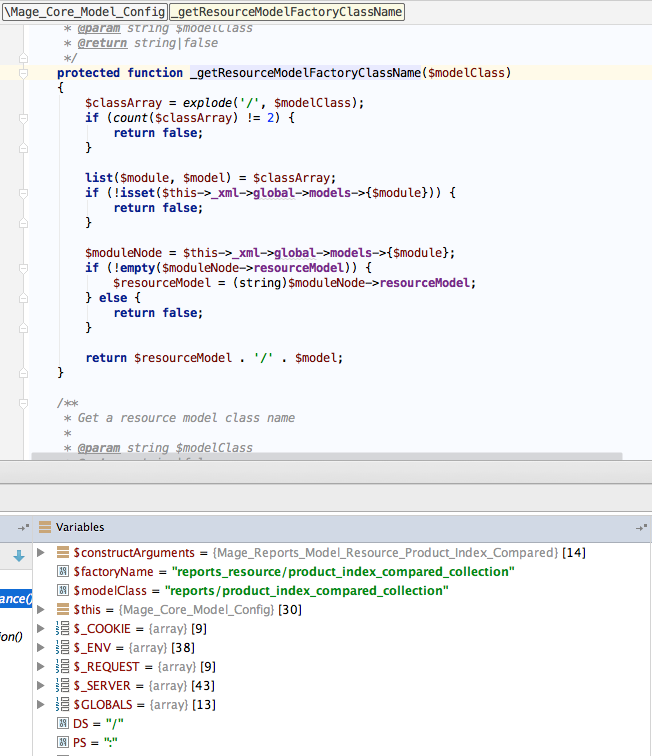Click the $moduleNode assignment line
Screen dimensions: 652x756
click(270, 253)
